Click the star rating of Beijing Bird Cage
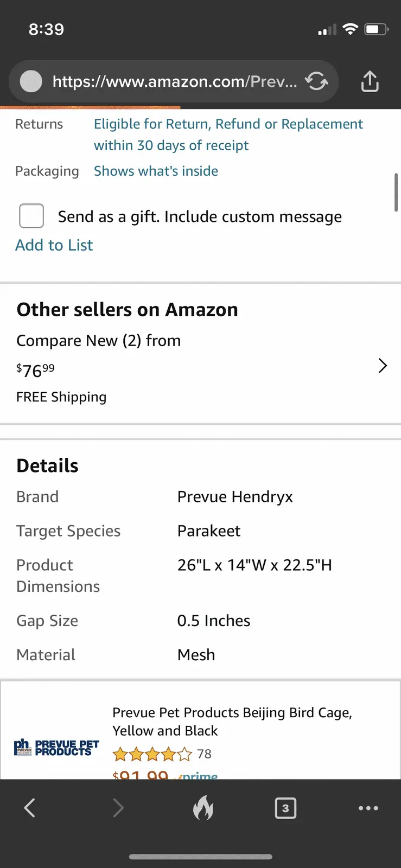 (152, 754)
